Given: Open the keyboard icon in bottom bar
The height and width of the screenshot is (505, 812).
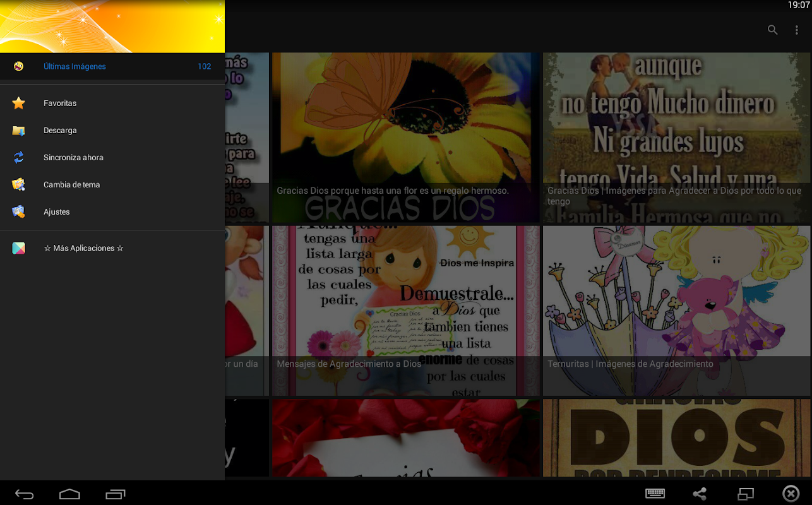Looking at the screenshot, I should 655,494.
